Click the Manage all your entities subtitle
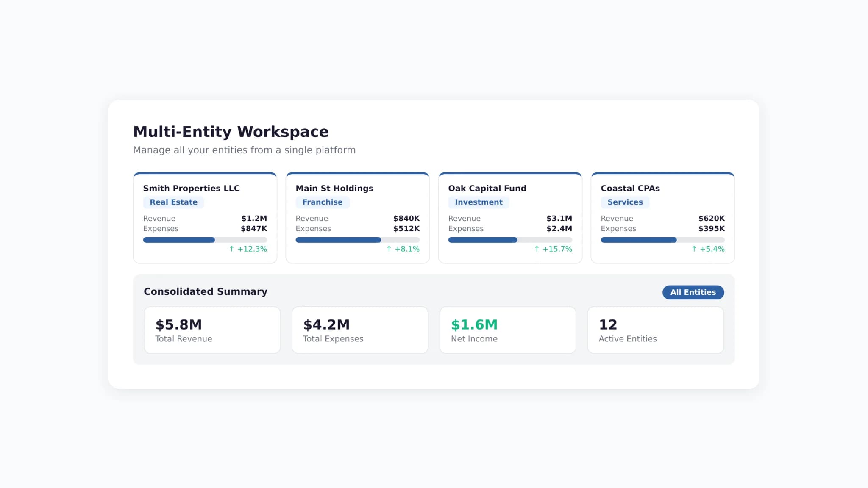 [x=245, y=150]
